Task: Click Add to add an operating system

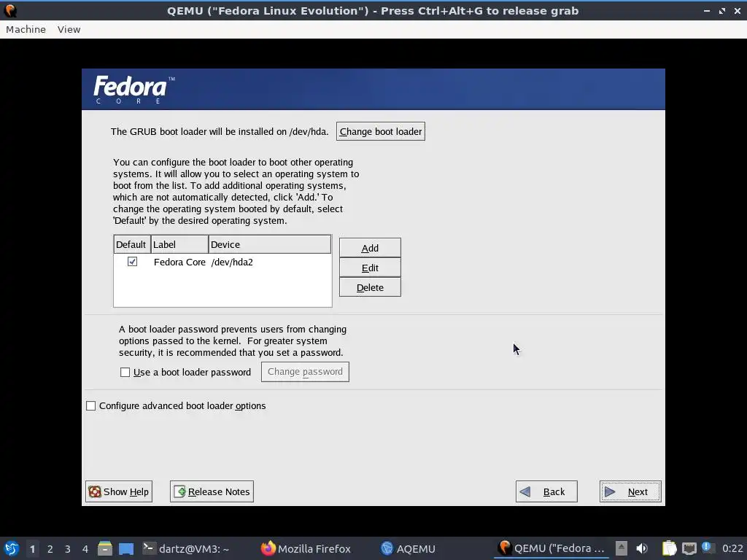Action: tap(370, 248)
